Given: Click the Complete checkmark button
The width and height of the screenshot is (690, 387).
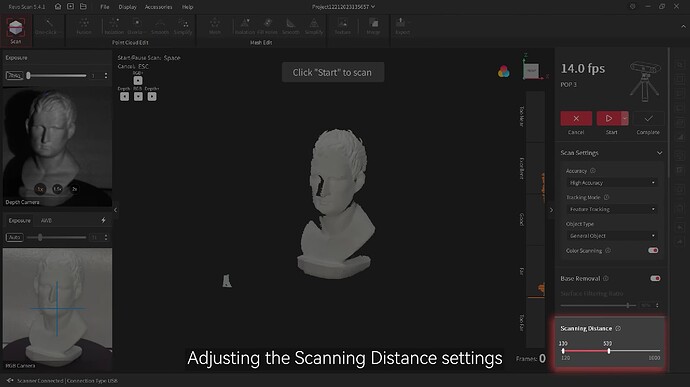Looking at the screenshot, I should coord(648,118).
